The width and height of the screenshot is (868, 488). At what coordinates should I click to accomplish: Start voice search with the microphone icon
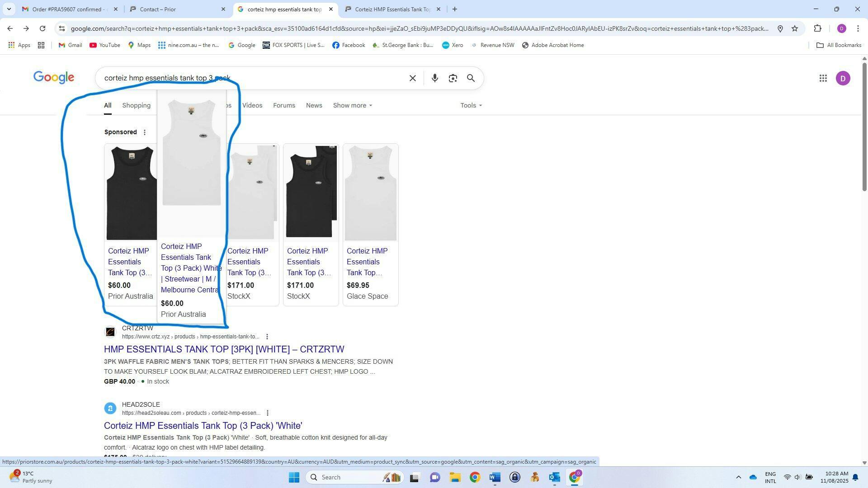tap(434, 78)
